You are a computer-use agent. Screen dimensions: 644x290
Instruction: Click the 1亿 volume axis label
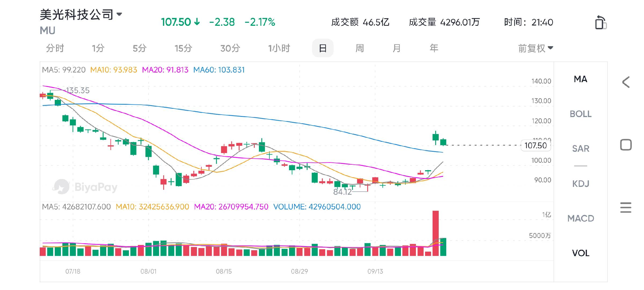point(547,215)
